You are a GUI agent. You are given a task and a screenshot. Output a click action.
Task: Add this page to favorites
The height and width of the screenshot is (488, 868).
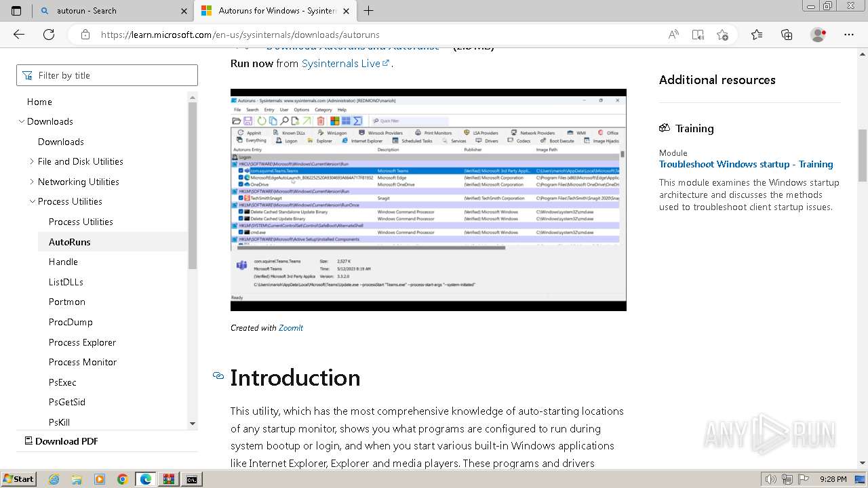pyautogui.click(x=722, y=35)
